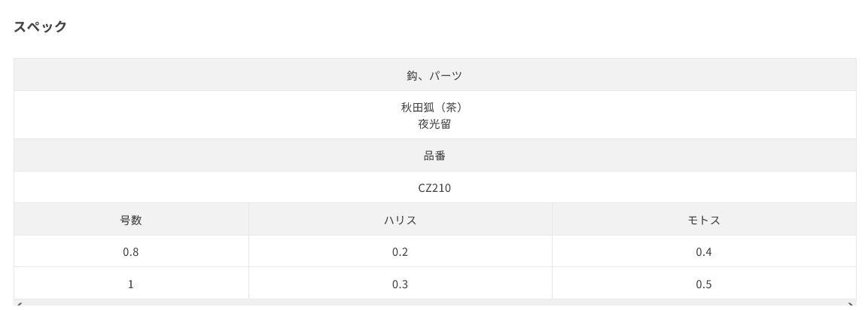
Task: Click the CZ210 product number cell
Action: 435,187
